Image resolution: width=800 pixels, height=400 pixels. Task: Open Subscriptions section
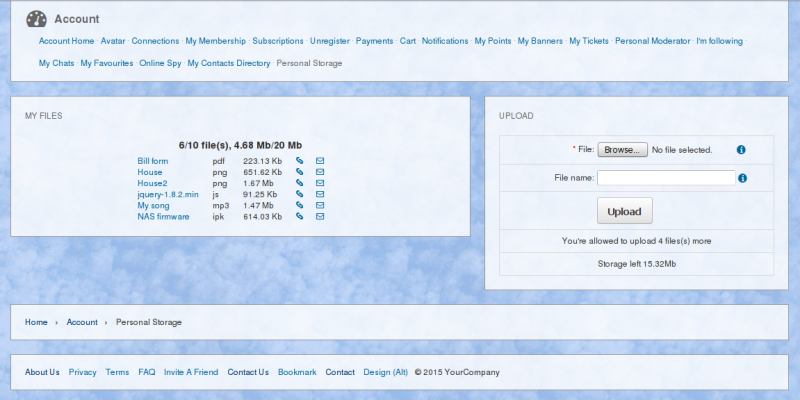(278, 41)
